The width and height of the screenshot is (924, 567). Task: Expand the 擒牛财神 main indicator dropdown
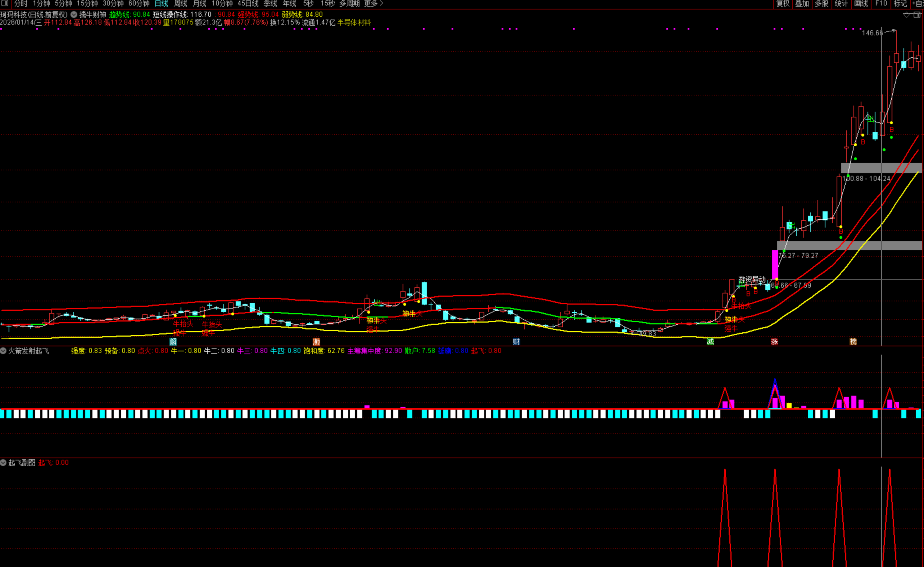(x=74, y=15)
